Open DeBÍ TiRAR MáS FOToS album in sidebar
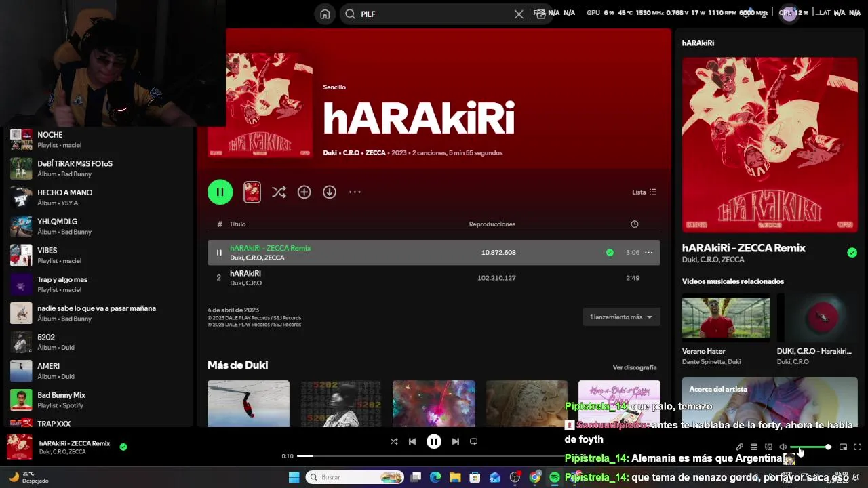868x488 pixels. click(x=98, y=169)
